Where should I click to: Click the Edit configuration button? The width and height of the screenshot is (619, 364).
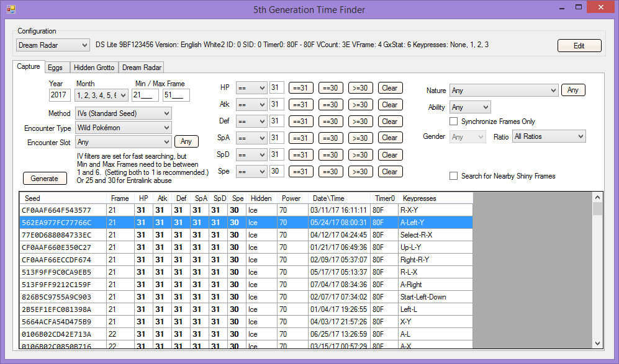coord(579,46)
